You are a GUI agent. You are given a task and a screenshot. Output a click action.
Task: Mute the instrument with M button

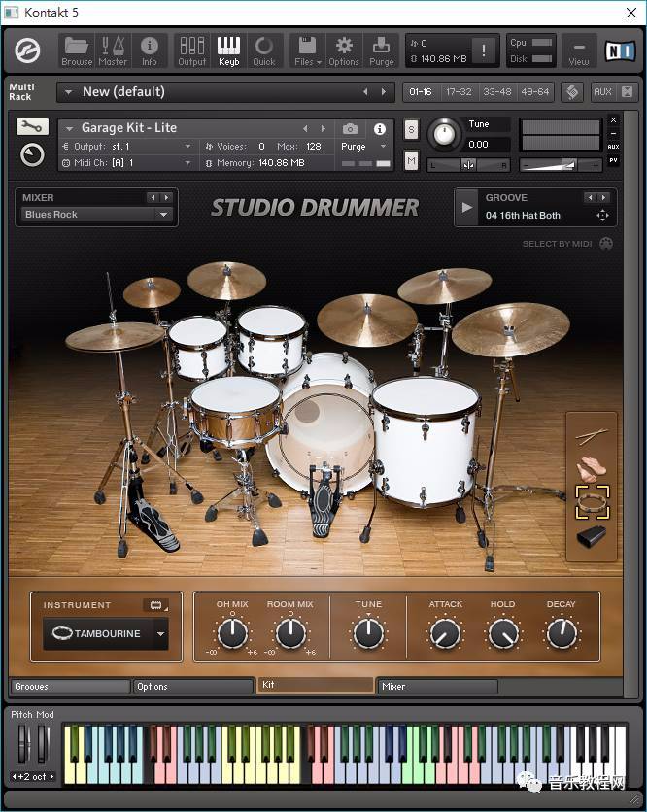coord(411,160)
